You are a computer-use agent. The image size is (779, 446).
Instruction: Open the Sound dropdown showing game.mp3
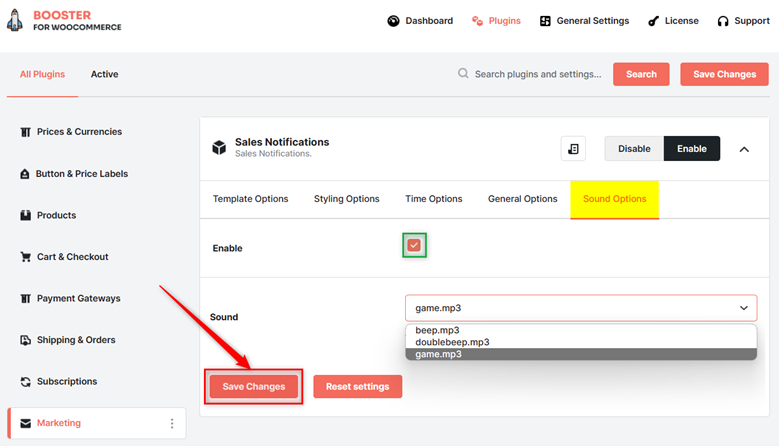pos(581,308)
